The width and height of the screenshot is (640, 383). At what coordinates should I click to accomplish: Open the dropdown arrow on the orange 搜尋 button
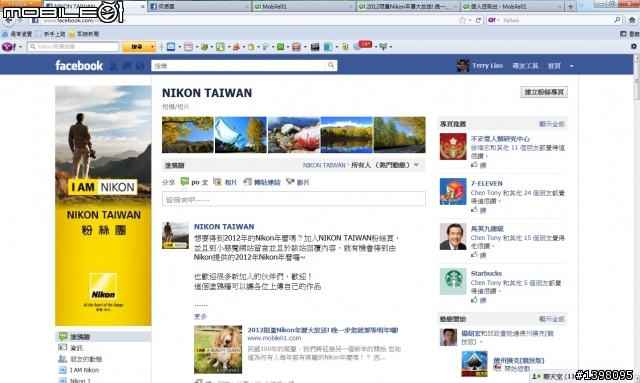coord(152,47)
